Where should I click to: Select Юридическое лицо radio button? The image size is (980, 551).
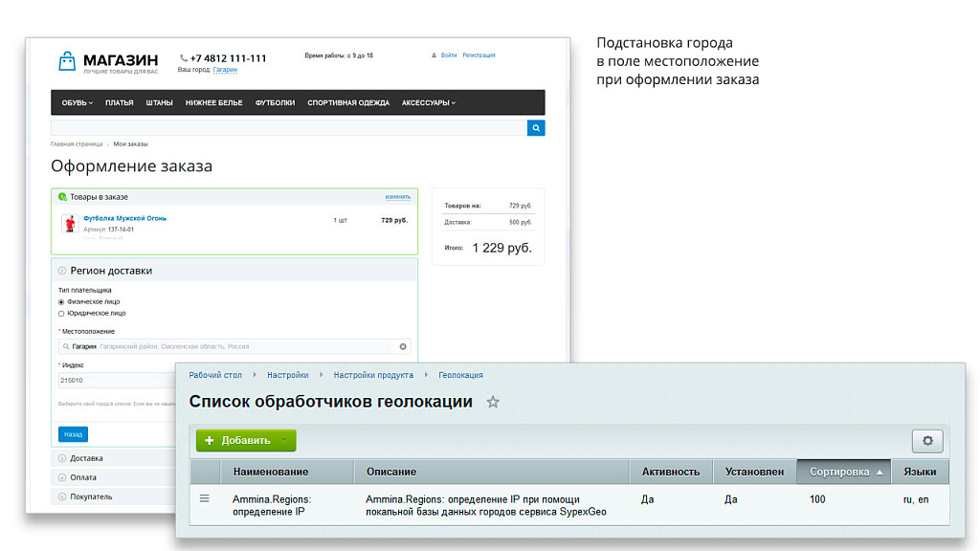point(61,313)
